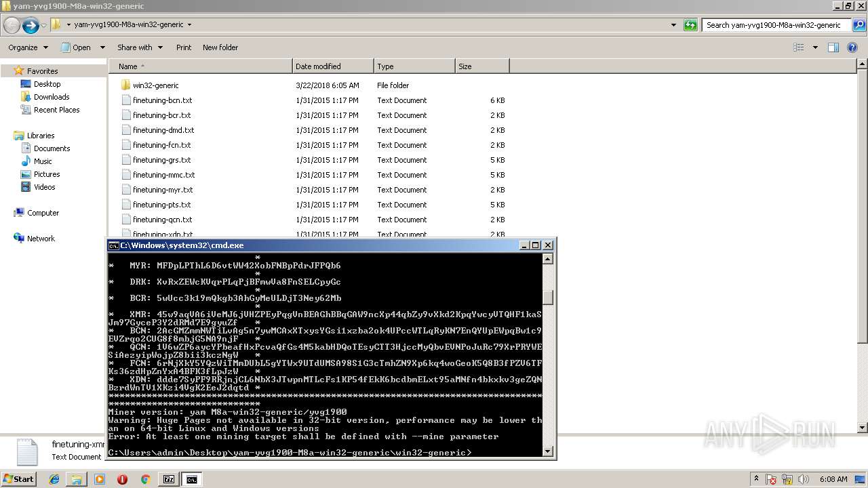Click the address bar folder icon
868x488 pixels.
pyautogui.click(x=56, y=24)
